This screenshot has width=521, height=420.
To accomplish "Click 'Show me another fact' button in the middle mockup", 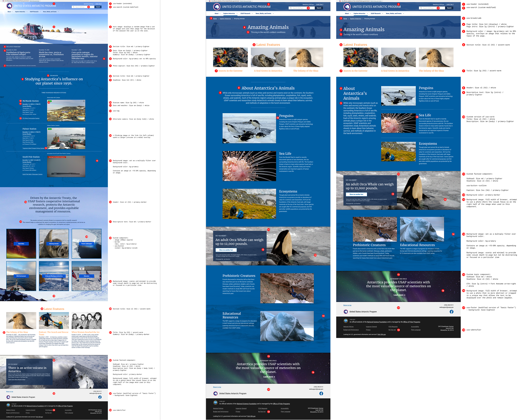I will (x=226, y=250).
